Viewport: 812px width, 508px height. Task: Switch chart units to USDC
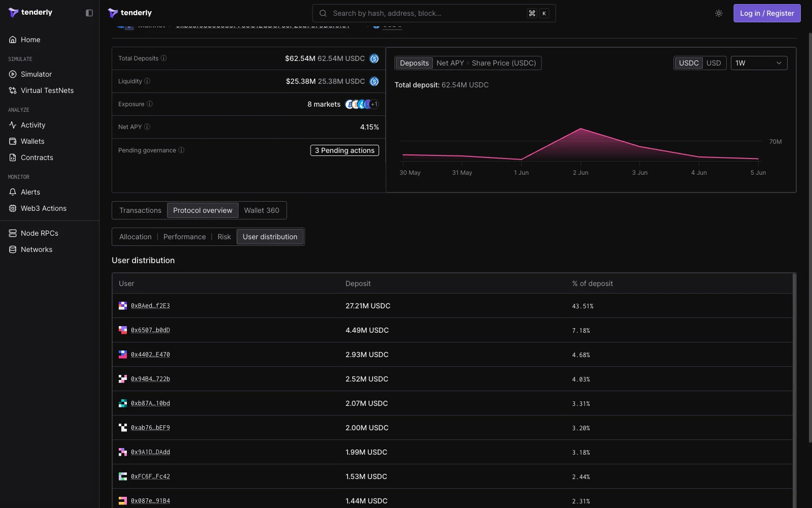[689, 63]
